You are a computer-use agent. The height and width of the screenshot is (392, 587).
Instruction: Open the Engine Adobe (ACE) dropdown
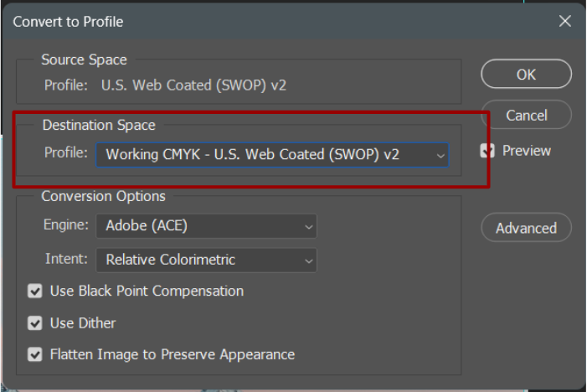(x=206, y=226)
